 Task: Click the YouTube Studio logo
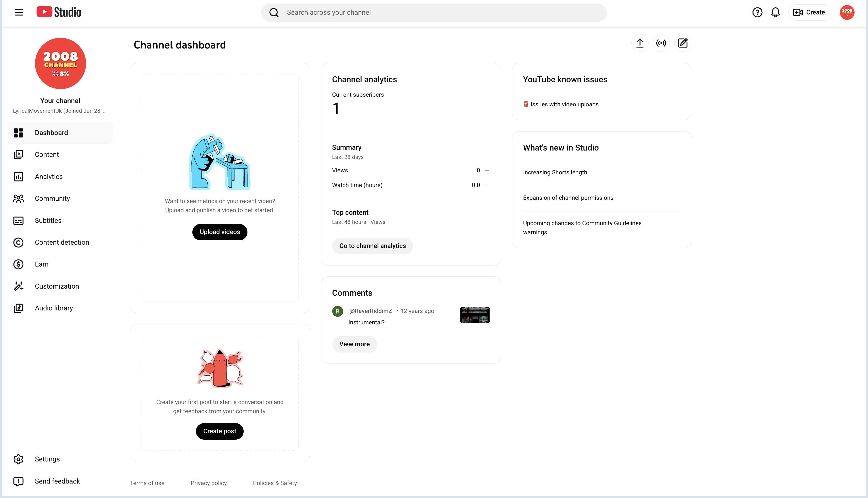pos(59,12)
